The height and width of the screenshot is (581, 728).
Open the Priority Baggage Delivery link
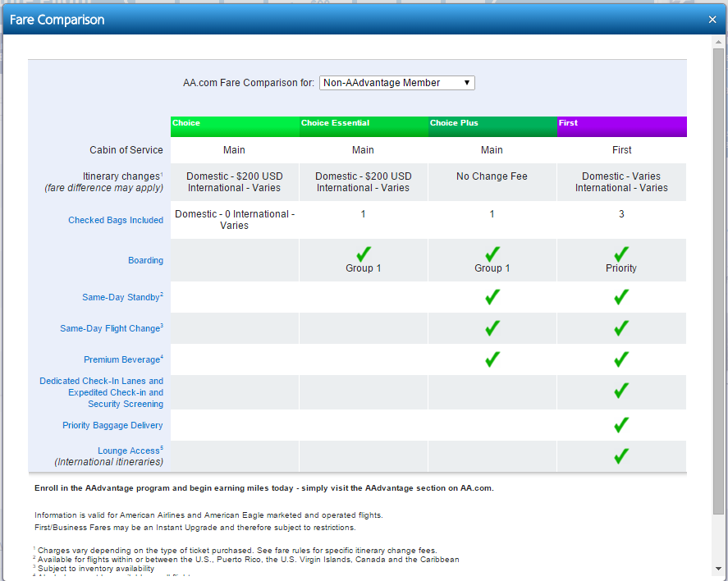coord(112,425)
